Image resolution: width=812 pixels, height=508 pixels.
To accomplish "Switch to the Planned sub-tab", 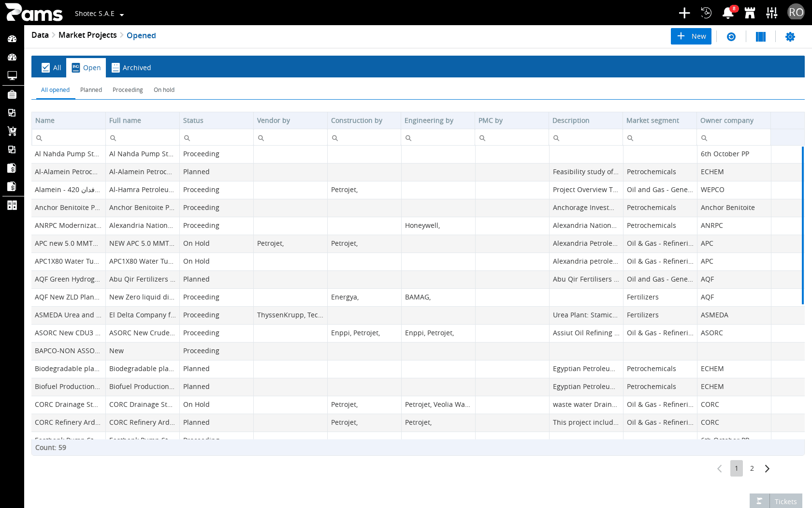I will click(x=91, y=90).
